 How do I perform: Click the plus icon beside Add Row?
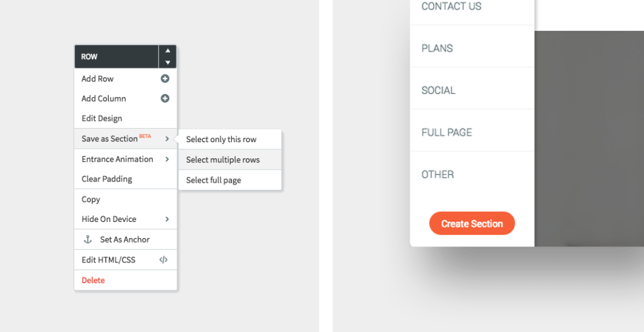pos(165,78)
